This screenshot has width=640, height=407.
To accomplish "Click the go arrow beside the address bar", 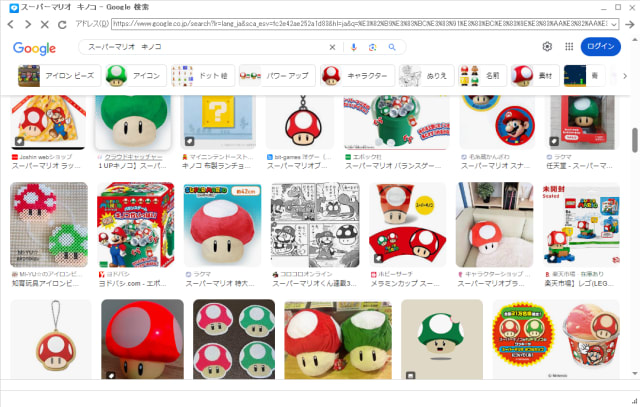I will pyautogui.click(x=629, y=24).
